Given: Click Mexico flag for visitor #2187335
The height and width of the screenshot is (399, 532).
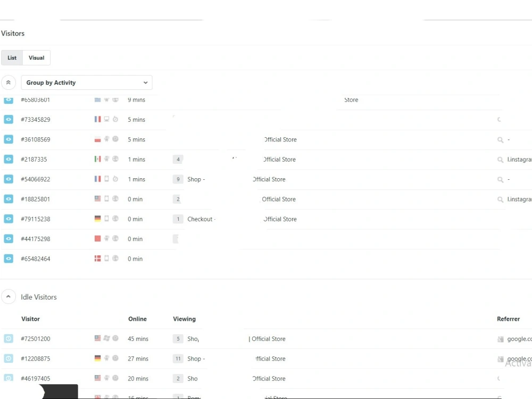Looking at the screenshot, I should [98, 159].
